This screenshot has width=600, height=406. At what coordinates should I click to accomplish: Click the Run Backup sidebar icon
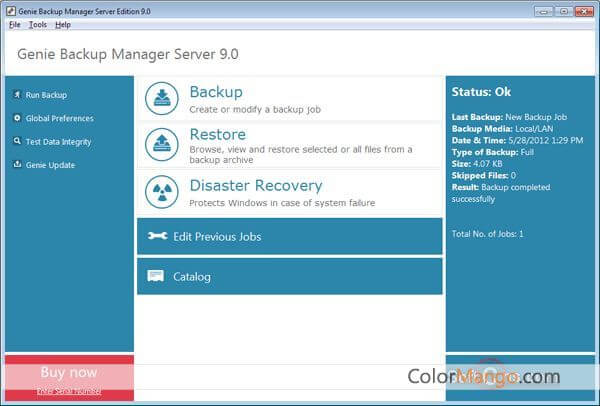click(17, 95)
